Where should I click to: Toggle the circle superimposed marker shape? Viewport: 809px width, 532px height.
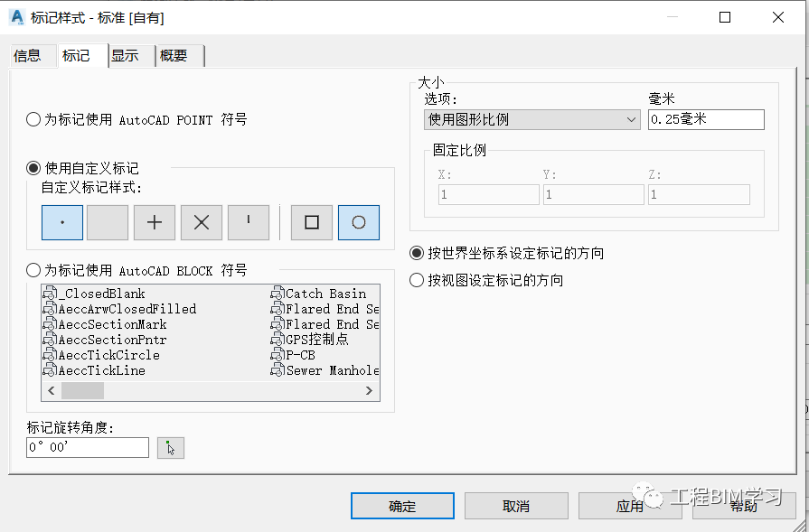359,223
